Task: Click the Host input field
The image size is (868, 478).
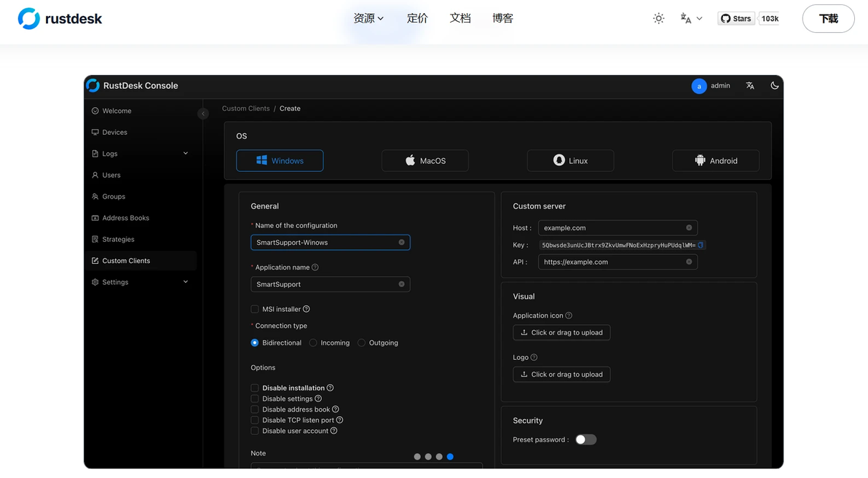Action: coord(618,227)
